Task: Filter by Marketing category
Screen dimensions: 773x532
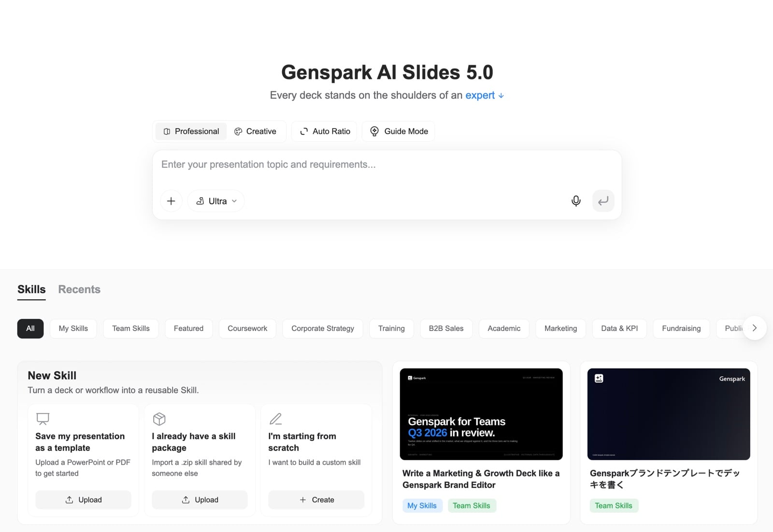Action: click(x=560, y=329)
